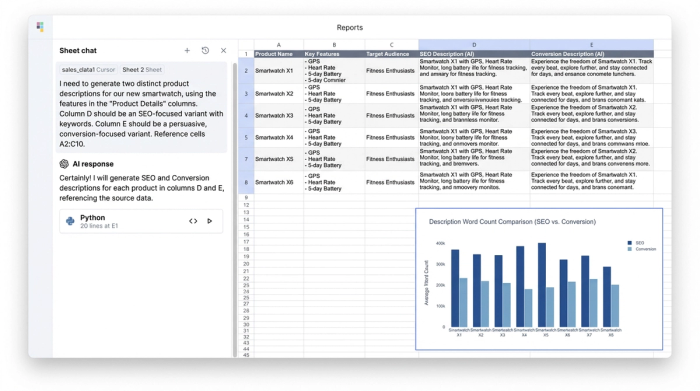Select the Smartwatch X6 cell
700x391 pixels.
click(x=279, y=182)
